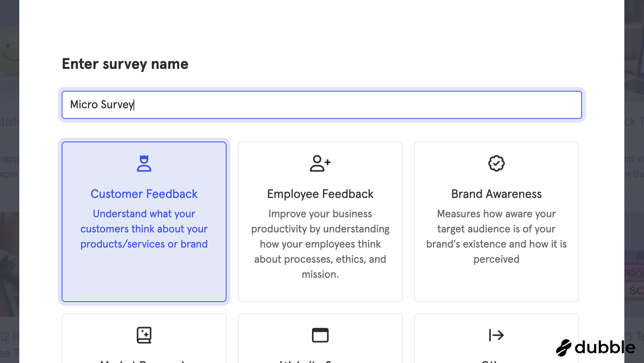
Task: Click the survey name input field
Action: pyautogui.click(x=321, y=105)
